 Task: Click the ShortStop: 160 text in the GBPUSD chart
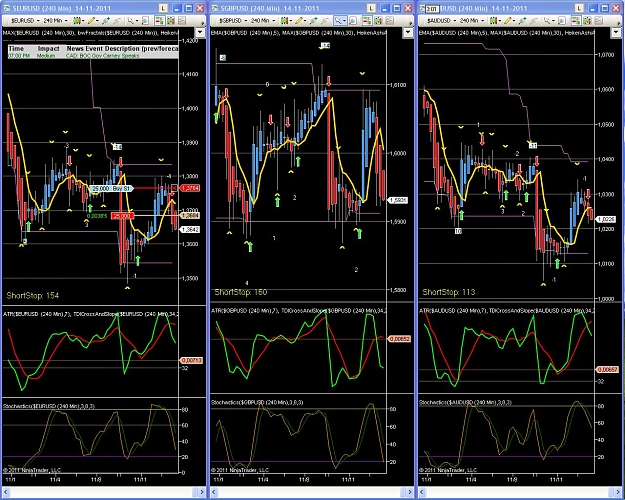241,292
